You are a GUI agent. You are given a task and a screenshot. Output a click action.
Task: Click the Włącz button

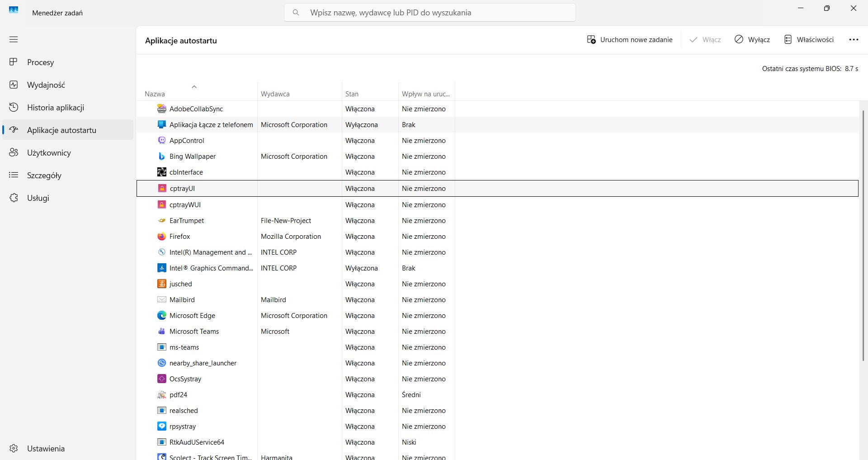coord(705,40)
